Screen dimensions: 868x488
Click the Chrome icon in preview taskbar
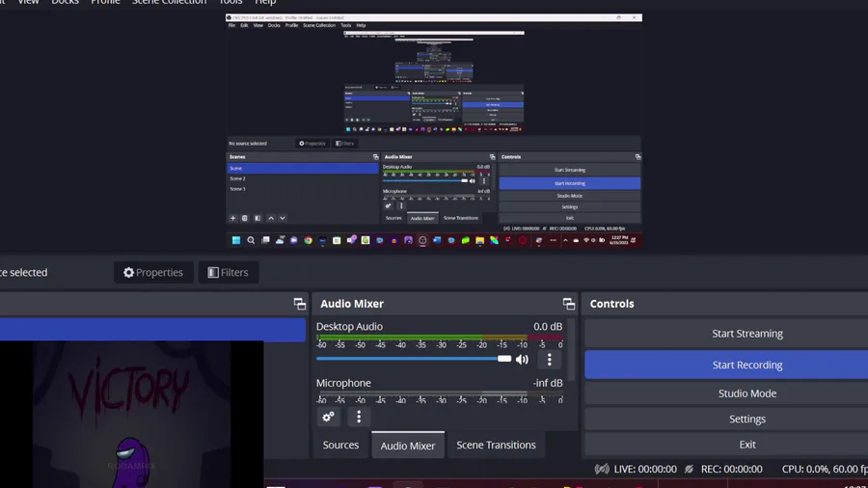click(309, 240)
